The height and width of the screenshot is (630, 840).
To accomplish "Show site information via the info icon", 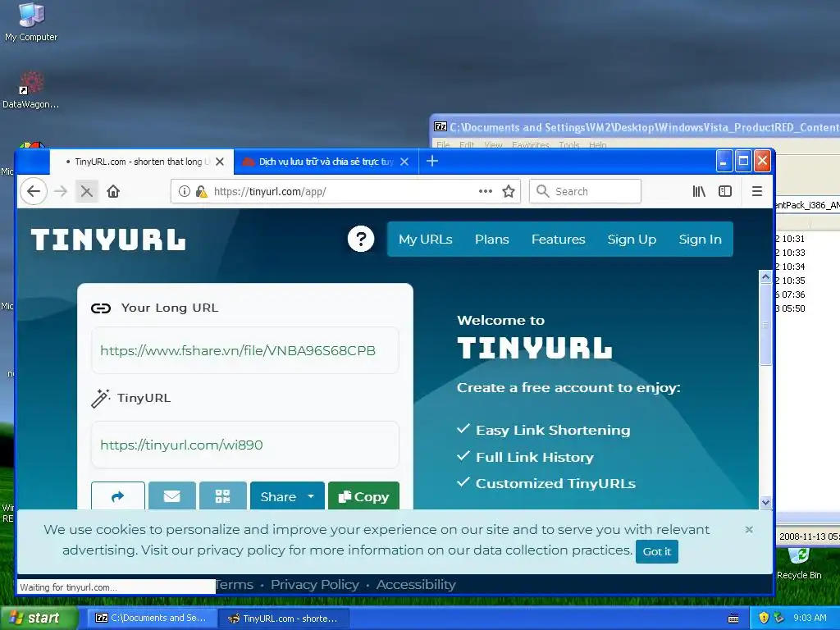I will point(185,191).
